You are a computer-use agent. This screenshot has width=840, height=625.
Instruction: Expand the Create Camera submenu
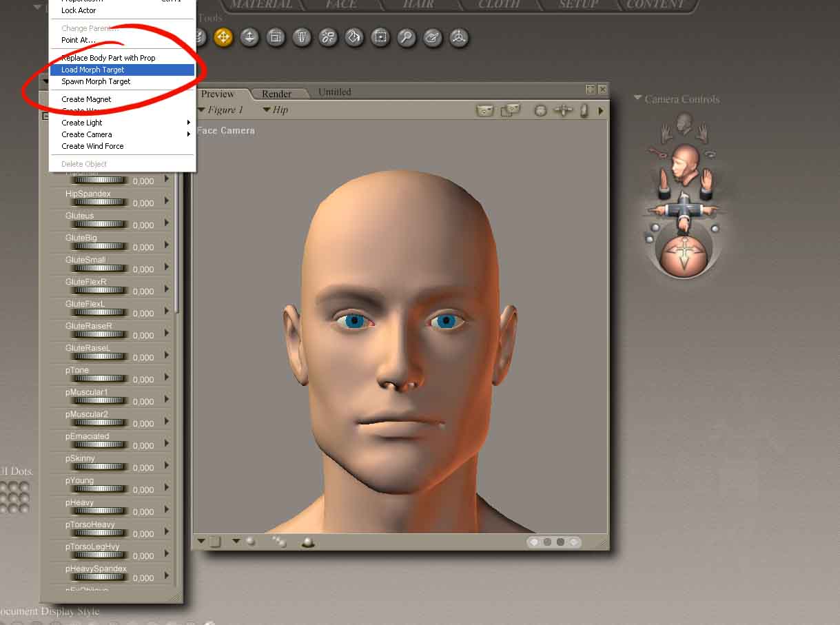click(123, 134)
